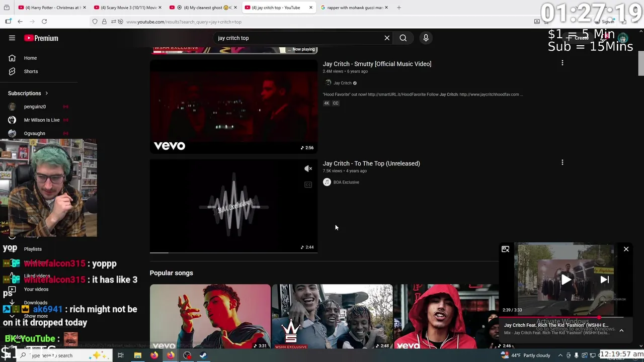Viewport: 644px width, 362px height.
Task: Open File Explorer from the taskbar
Action: click(137, 355)
